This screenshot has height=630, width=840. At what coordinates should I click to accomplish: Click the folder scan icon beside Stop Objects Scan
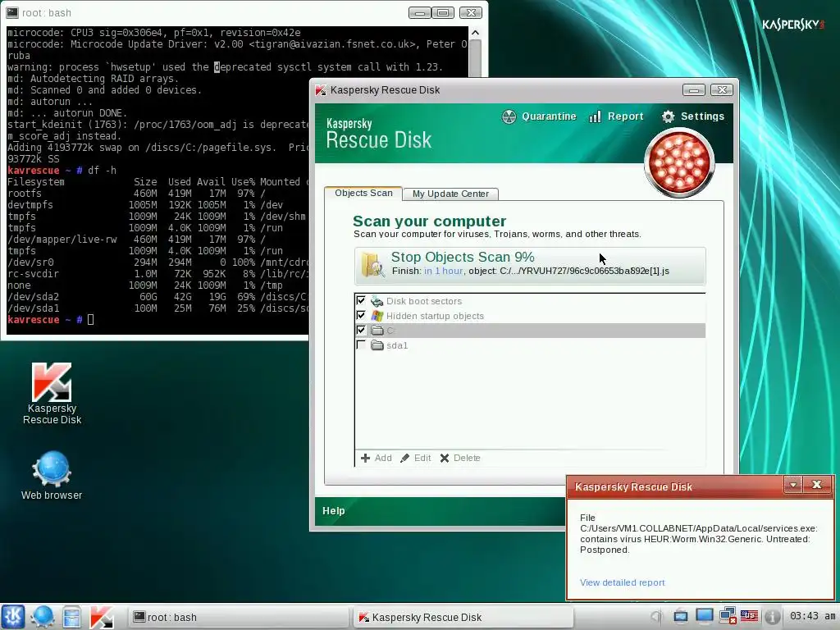372,265
